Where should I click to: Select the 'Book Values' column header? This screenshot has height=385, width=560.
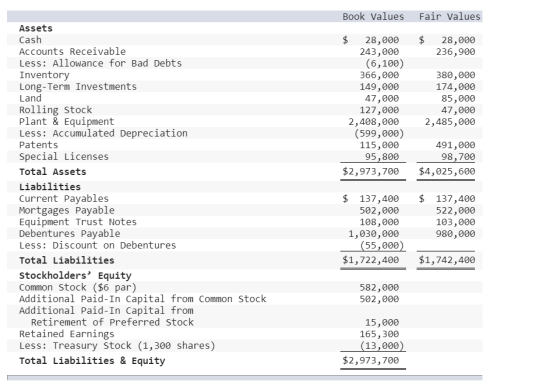[x=373, y=16]
